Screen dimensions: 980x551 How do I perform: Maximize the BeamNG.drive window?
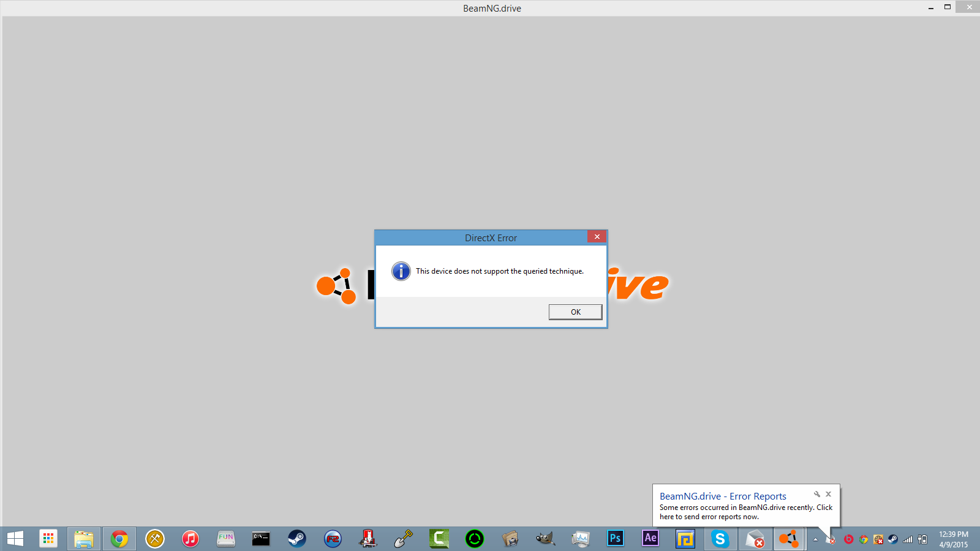tap(947, 7)
